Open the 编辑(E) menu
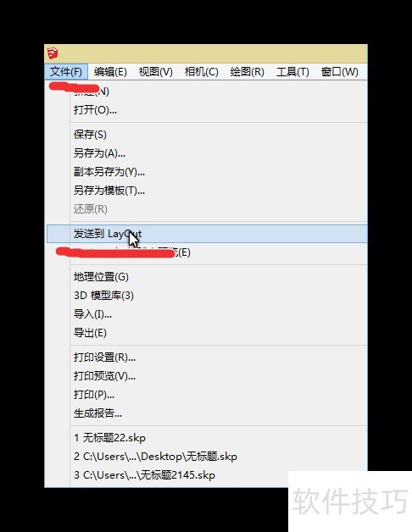This screenshot has height=532, width=412. 110,72
